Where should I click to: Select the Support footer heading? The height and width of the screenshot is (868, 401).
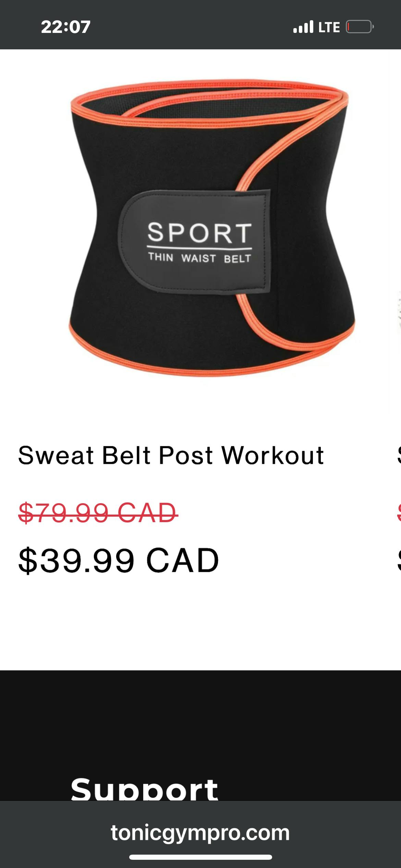pyautogui.click(x=144, y=788)
